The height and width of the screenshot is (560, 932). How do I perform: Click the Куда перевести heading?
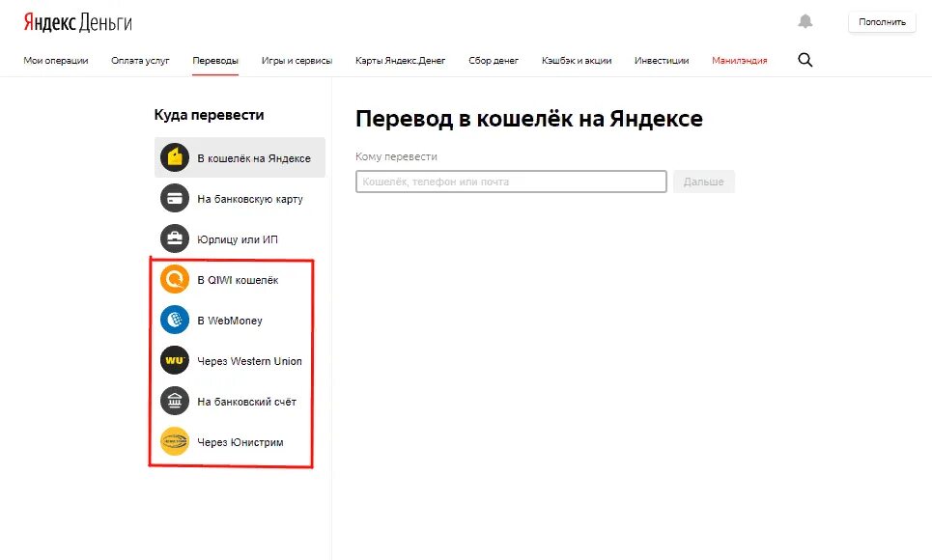click(209, 115)
